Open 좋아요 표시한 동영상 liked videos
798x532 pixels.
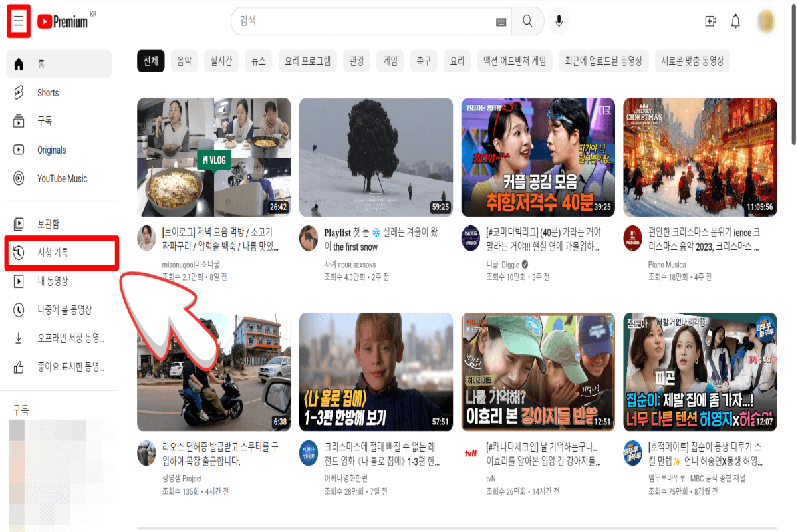68,366
